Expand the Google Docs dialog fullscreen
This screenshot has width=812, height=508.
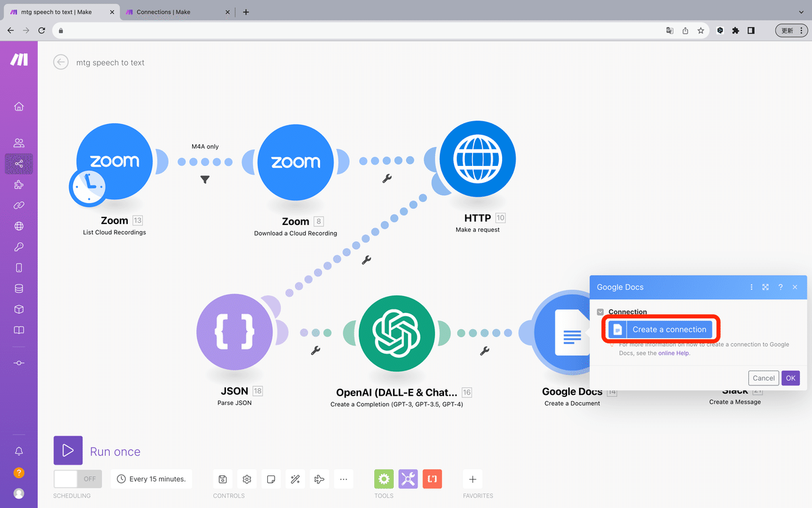(765, 287)
